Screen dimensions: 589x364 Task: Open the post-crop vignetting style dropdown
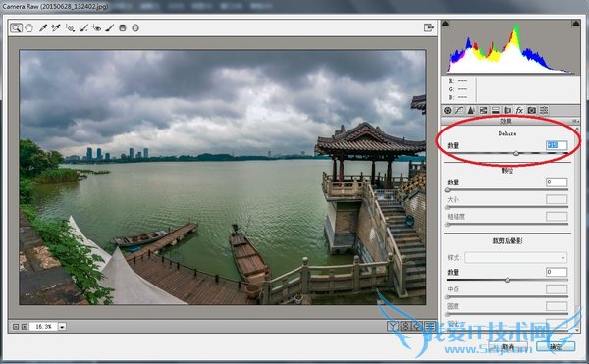coord(516,257)
